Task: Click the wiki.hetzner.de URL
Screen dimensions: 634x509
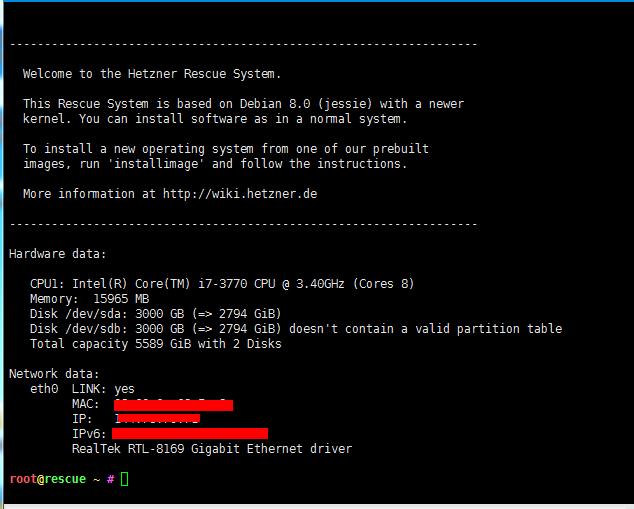Action: click(240, 194)
